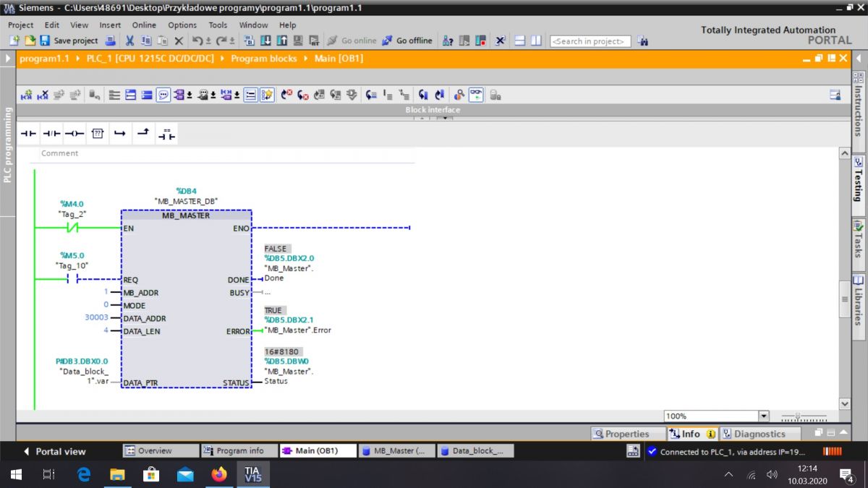The width and height of the screenshot is (868, 488).
Task: Open the Undo history dropdown arrow
Action: 208,41
